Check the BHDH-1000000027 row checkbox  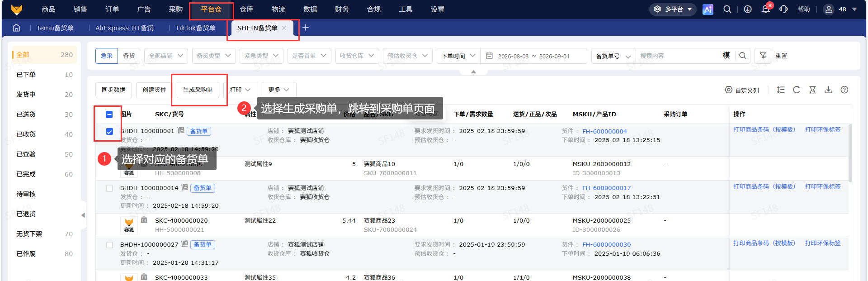109,245
